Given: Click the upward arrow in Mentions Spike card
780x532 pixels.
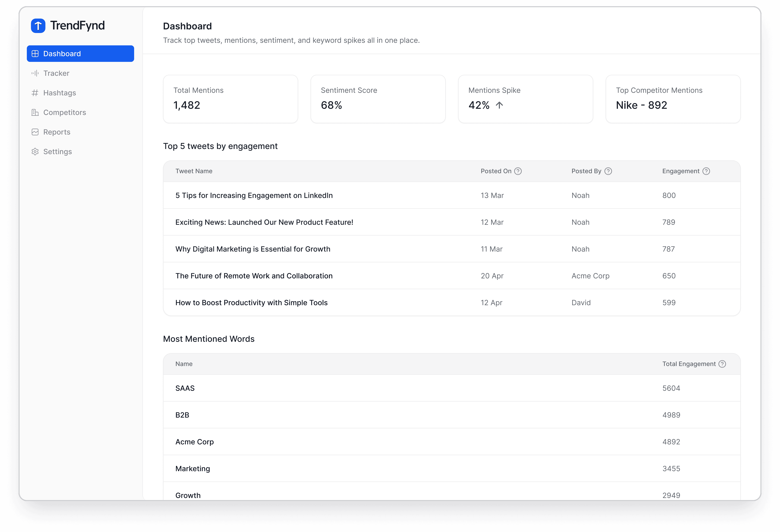Looking at the screenshot, I should pos(499,105).
